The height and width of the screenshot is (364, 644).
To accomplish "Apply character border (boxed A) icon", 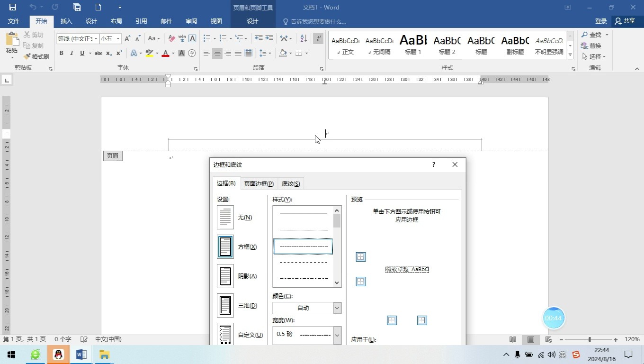I will click(x=192, y=38).
